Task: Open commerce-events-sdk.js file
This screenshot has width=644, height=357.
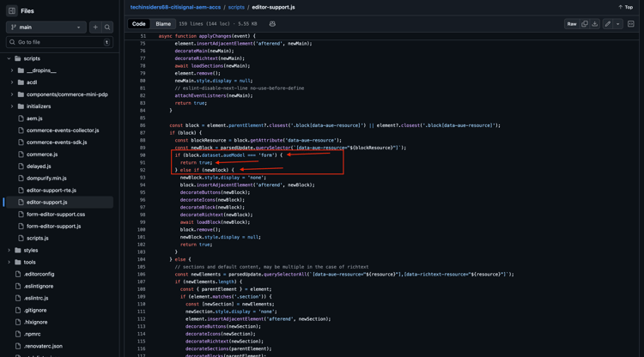Action: point(57,142)
